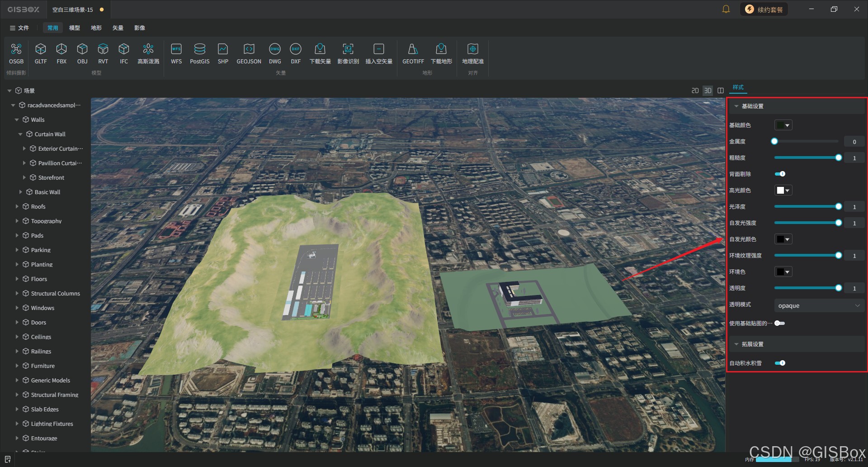868x467 pixels.
Task: Select the Windows tree item
Action: [42, 308]
